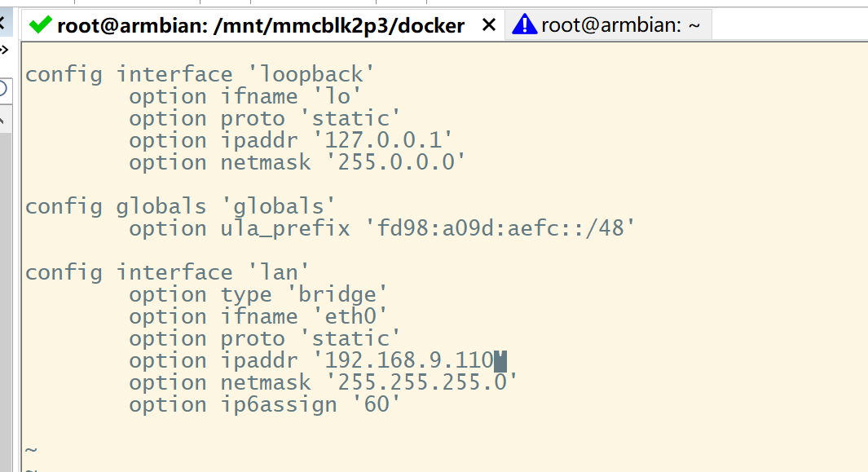
Task: Click the 'loopback' interface name
Action: (313, 75)
